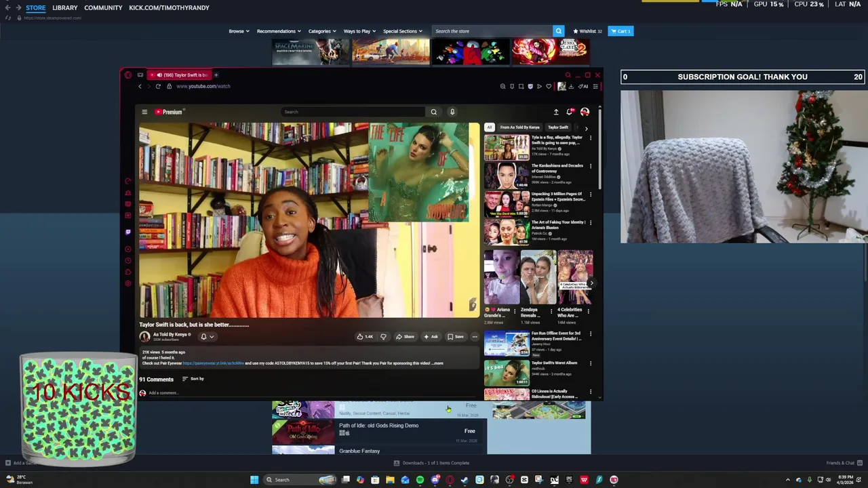Open Steam from the taskbar
Viewport: 868px width, 488px height.
point(465,480)
